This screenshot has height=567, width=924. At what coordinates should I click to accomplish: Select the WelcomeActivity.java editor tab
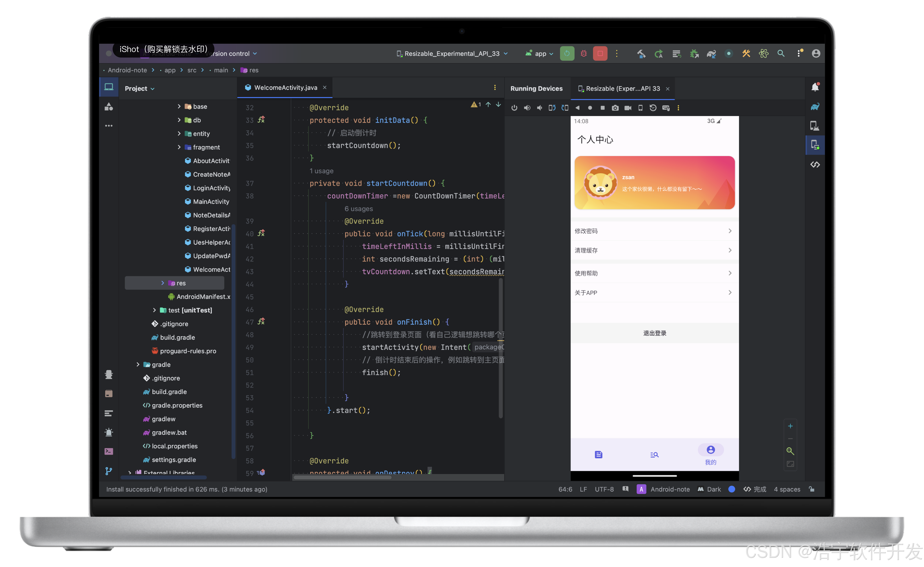285,87
